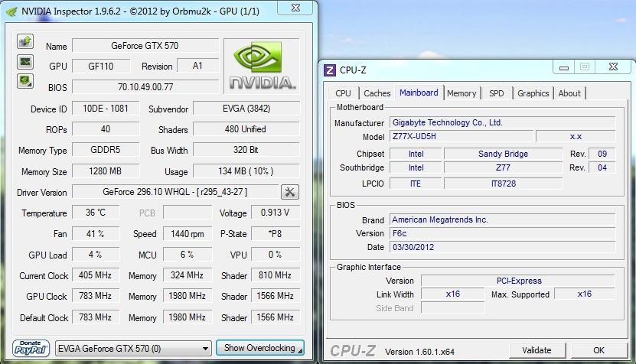This screenshot has height=364, width=636.
Task: Click the A1 revision value
Action: 198,66
